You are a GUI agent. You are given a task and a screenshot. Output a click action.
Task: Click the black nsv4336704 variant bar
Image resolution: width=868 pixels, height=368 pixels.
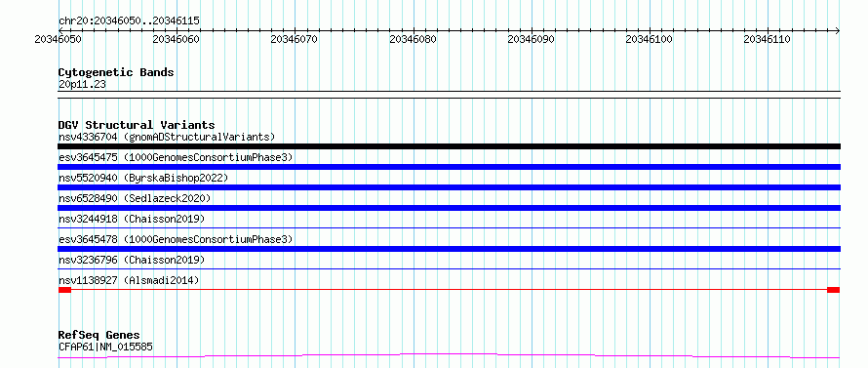[x=449, y=146]
